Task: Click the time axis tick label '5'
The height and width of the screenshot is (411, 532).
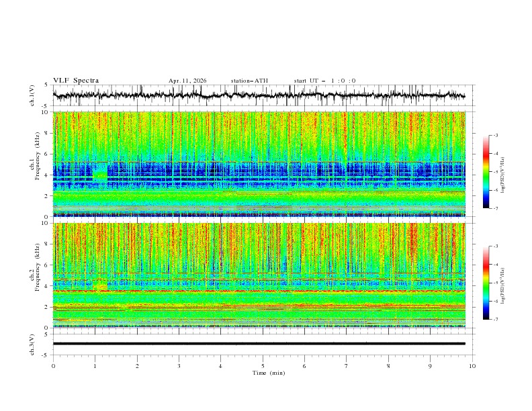Action: [x=263, y=366]
